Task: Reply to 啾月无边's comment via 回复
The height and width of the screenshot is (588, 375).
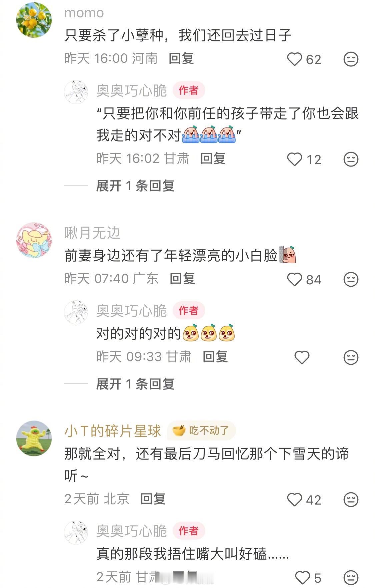Action: (x=182, y=278)
